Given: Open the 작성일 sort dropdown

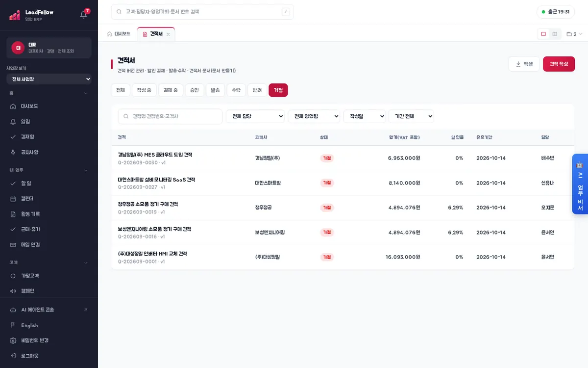Looking at the screenshot, I should 365,116.
